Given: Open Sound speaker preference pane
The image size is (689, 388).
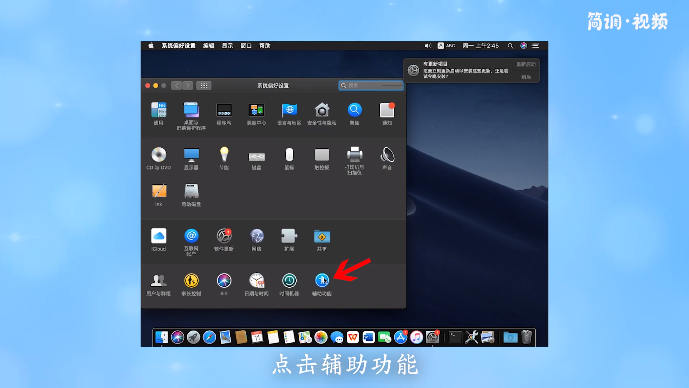Looking at the screenshot, I should pyautogui.click(x=387, y=155).
